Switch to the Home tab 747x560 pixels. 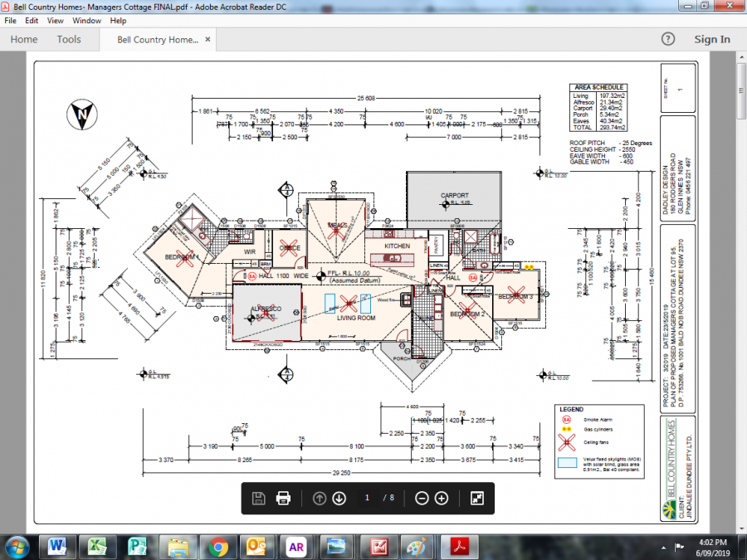(24, 40)
